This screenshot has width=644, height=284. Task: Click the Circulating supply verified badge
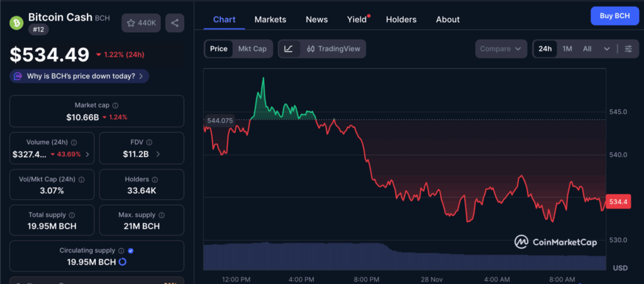pos(131,251)
